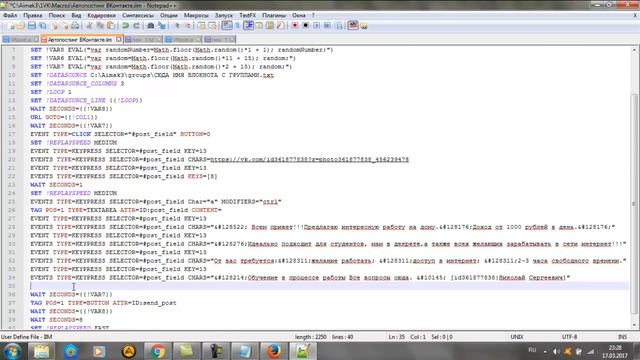Toggle show all characters
Viewport: 640px width, 360px height.
[x=238, y=26]
